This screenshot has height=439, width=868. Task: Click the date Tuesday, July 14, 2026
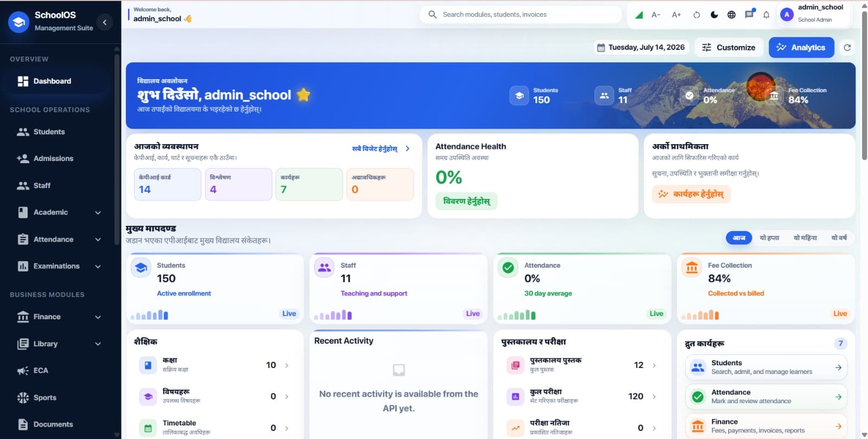tap(641, 48)
